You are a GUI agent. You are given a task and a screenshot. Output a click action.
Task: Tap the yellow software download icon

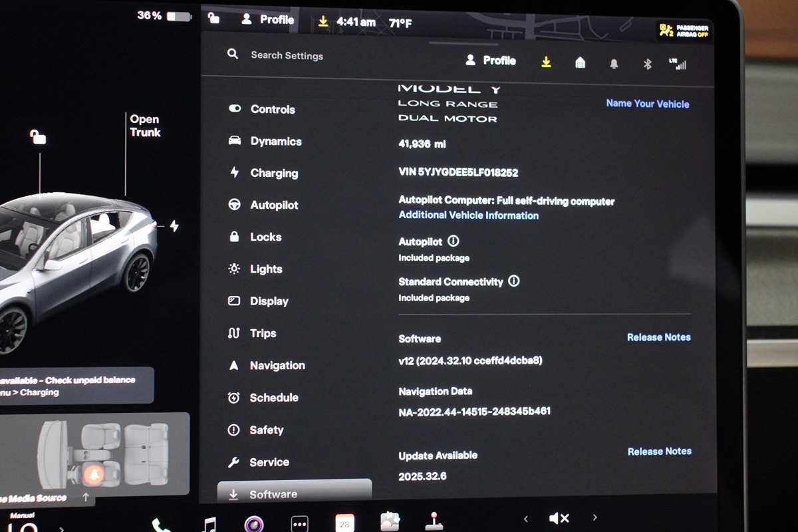tap(546, 62)
